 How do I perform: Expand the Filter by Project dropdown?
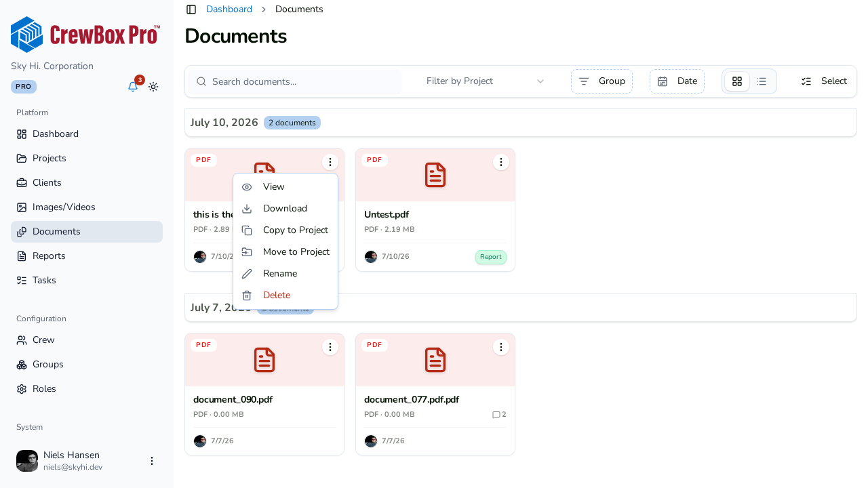(485, 81)
